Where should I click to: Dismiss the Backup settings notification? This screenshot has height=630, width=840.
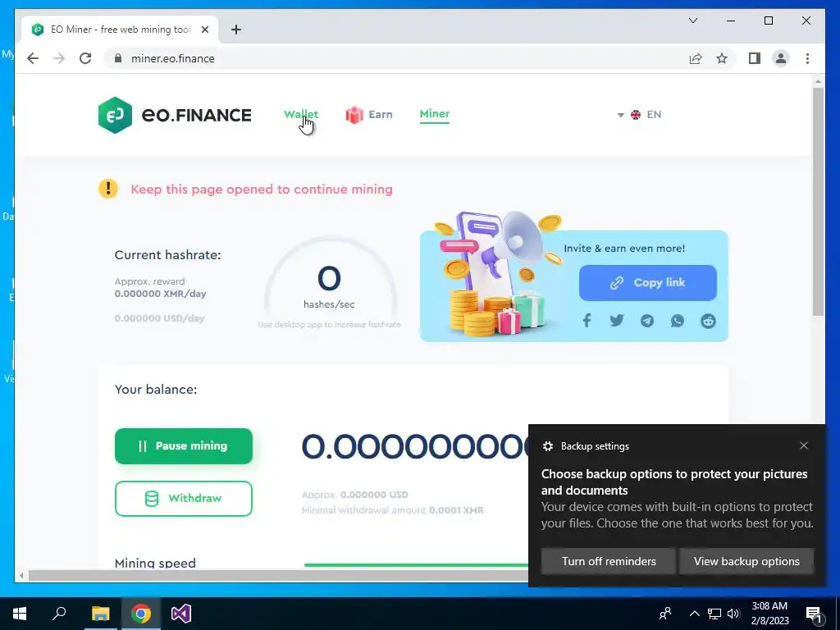pyautogui.click(x=804, y=445)
